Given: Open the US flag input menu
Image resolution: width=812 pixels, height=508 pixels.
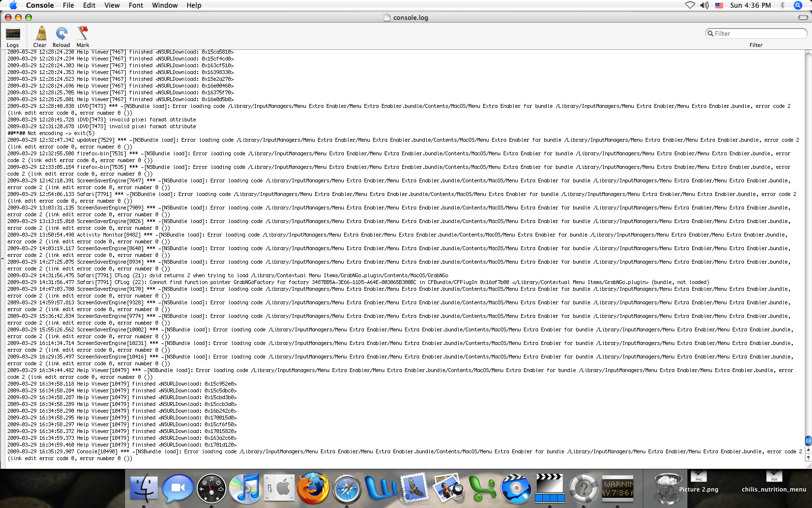Looking at the screenshot, I should click(x=719, y=5).
